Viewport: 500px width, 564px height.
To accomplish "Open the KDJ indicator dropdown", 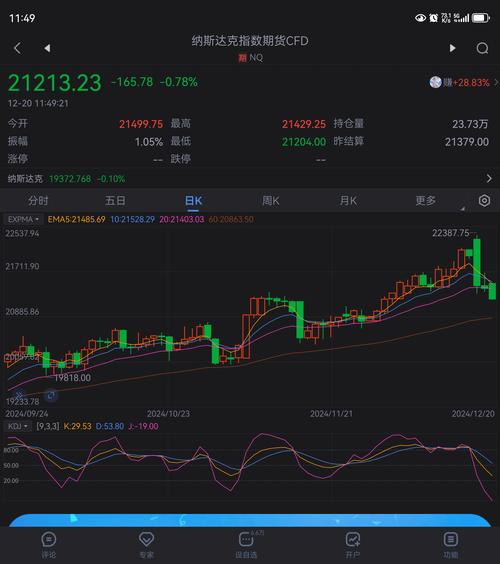I will (x=18, y=426).
